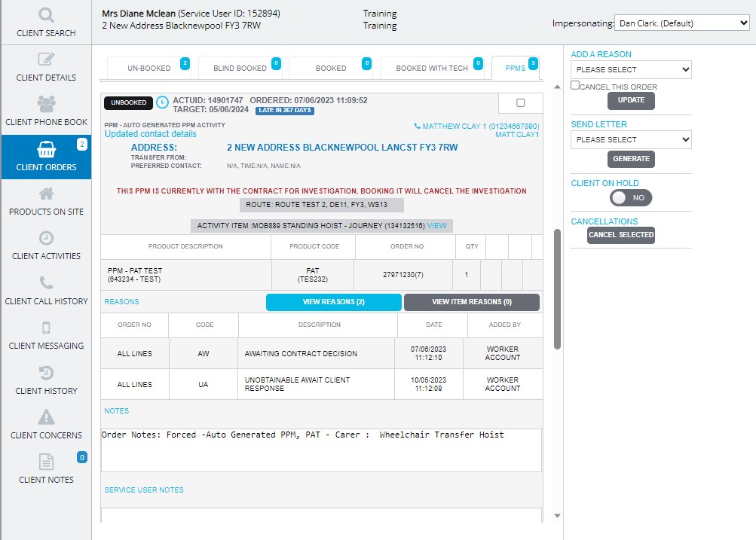Check the Cancel This Order box
This screenshot has height=540, width=756.
(574, 85)
